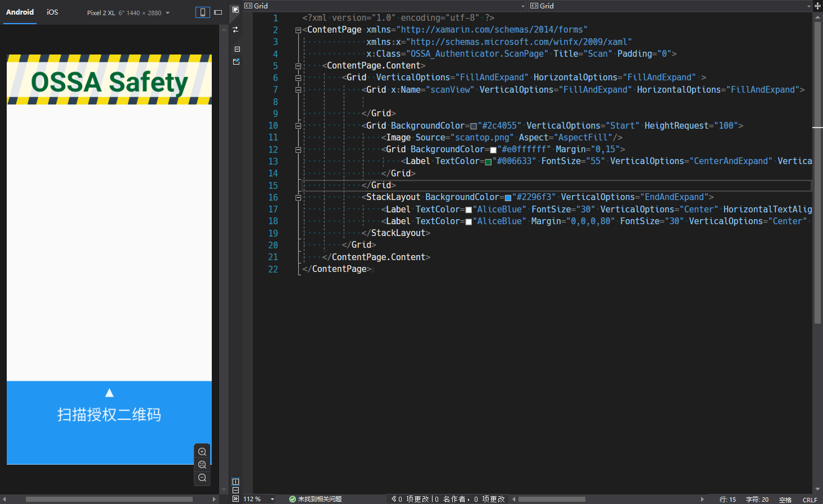
Task: Click the OSSA Safety header in preview
Action: 110,82
